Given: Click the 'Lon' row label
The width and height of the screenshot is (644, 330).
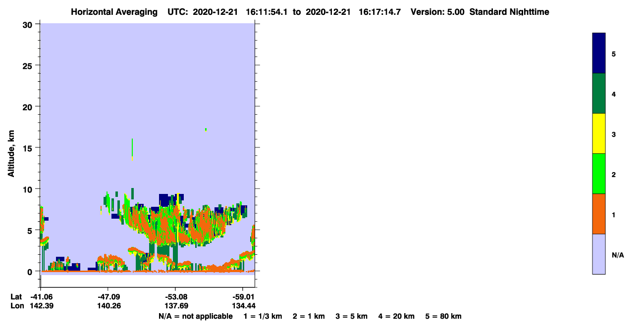Looking at the screenshot, I should [17, 306].
